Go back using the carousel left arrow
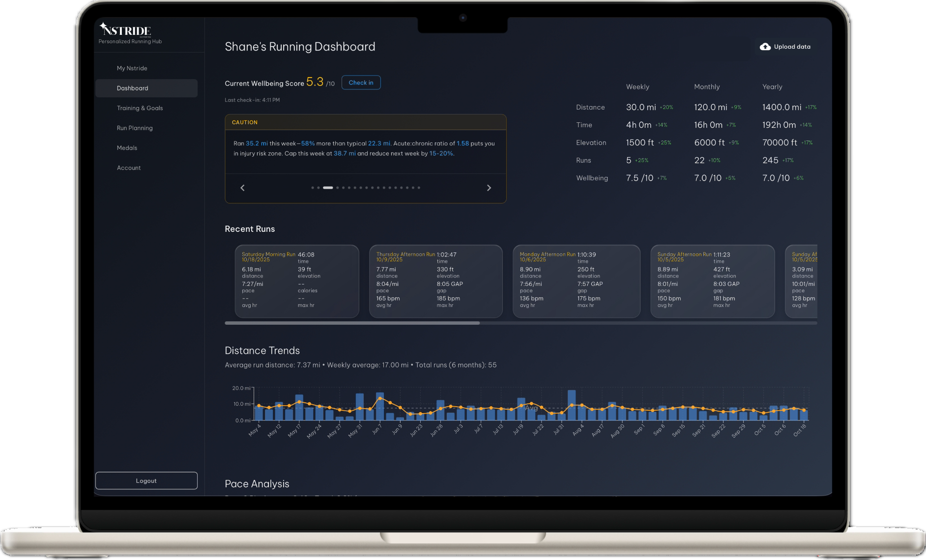The height and width of the screenshot is (560, 926). coord(242,188)
